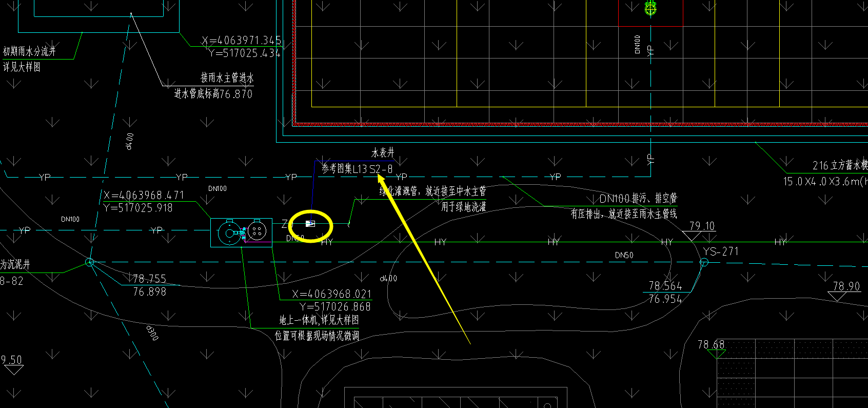Click the 76.898 elevation value
This screenshot has width=868, height=408.
tap(149, 292)
